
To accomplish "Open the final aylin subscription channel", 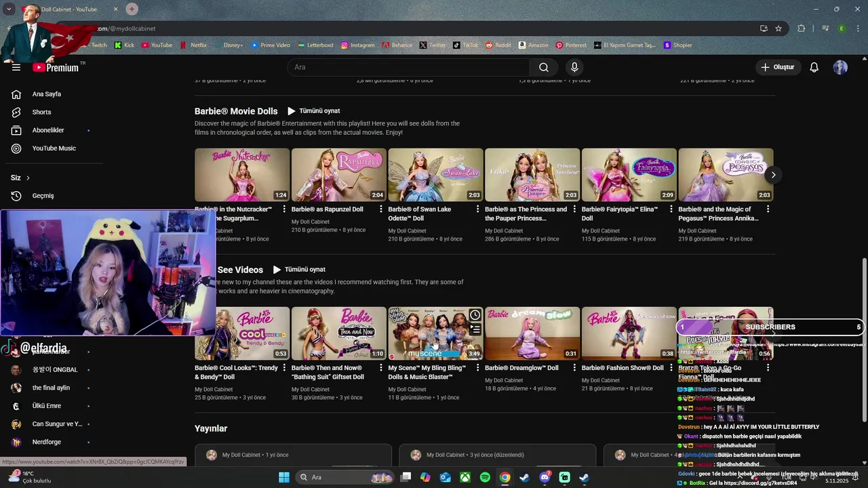I will 52,388.
